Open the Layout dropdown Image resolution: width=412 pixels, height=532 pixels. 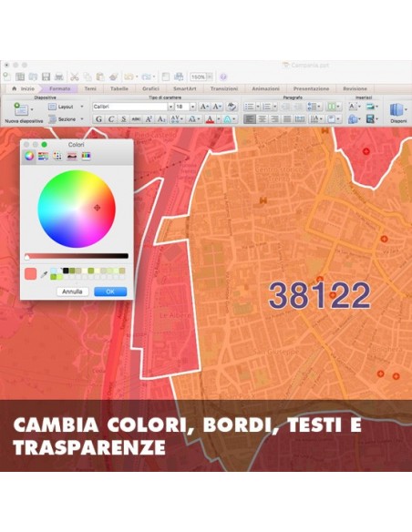(66, 107)
